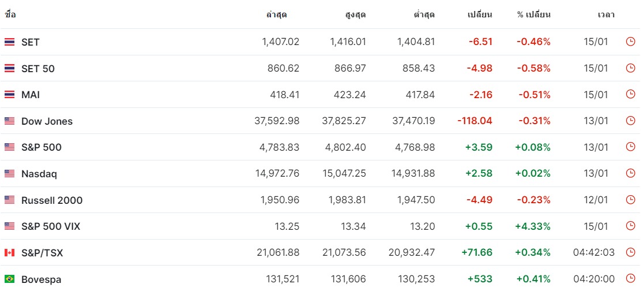This screenshot has width=644, height=291.
Task: Click the clock icon in Dow Jones row
Action: (630, 121)
